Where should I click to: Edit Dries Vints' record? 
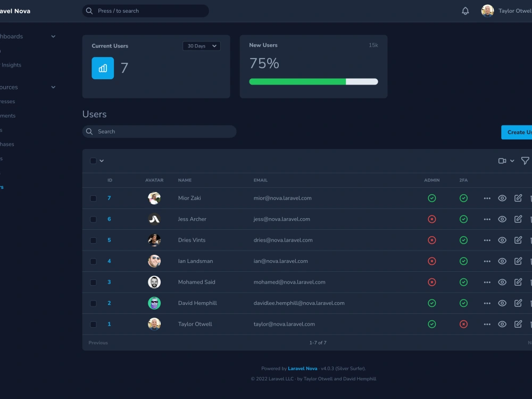(x=518, y=240)
